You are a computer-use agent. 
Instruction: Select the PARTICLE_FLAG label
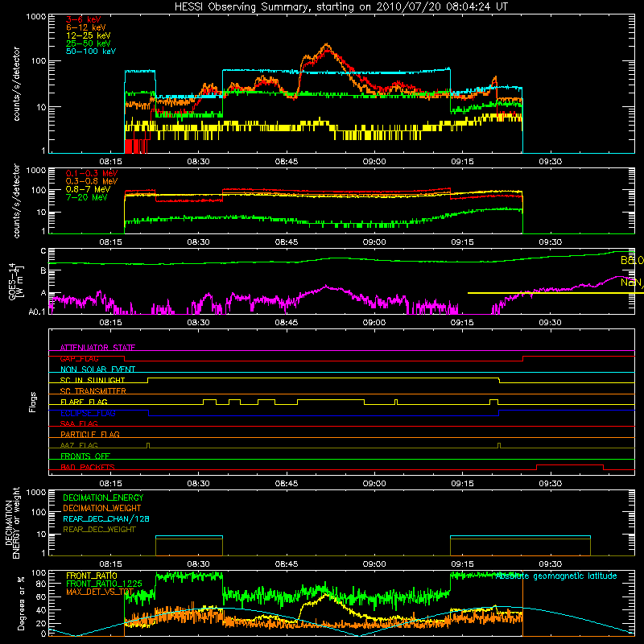[90, 434]
